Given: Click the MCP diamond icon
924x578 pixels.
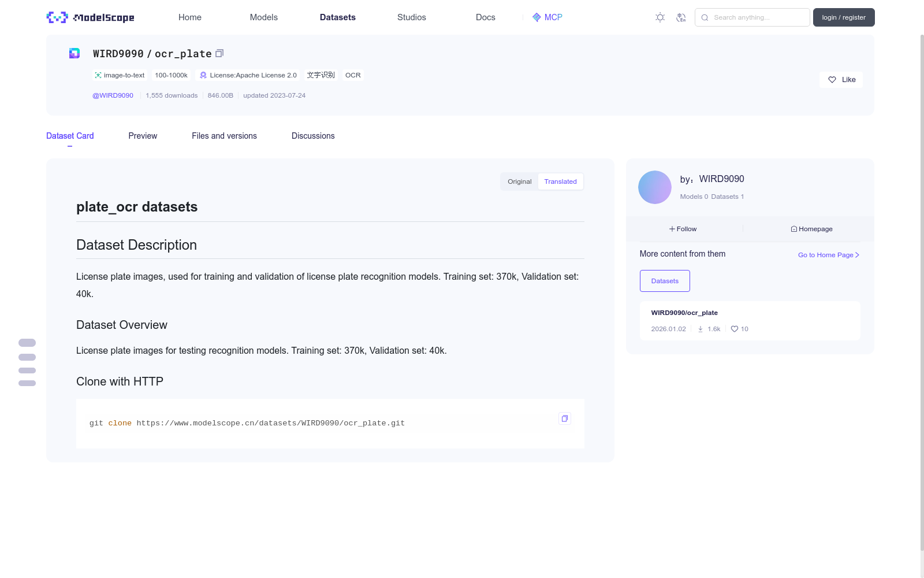Looking at the screenshot, I should tap(536, 17).
